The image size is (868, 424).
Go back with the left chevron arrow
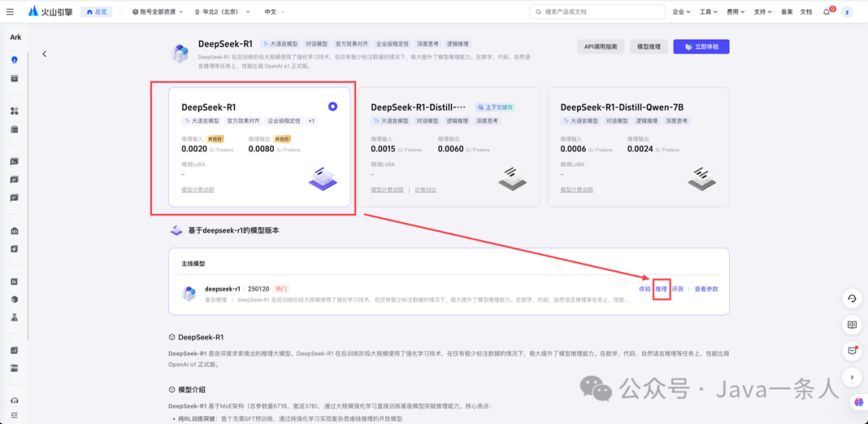(x=44, y=54)
